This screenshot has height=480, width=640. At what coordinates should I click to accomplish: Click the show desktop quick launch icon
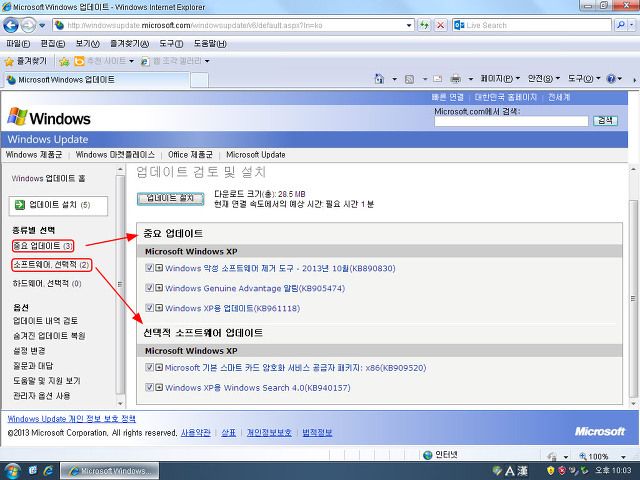[33, 471]
